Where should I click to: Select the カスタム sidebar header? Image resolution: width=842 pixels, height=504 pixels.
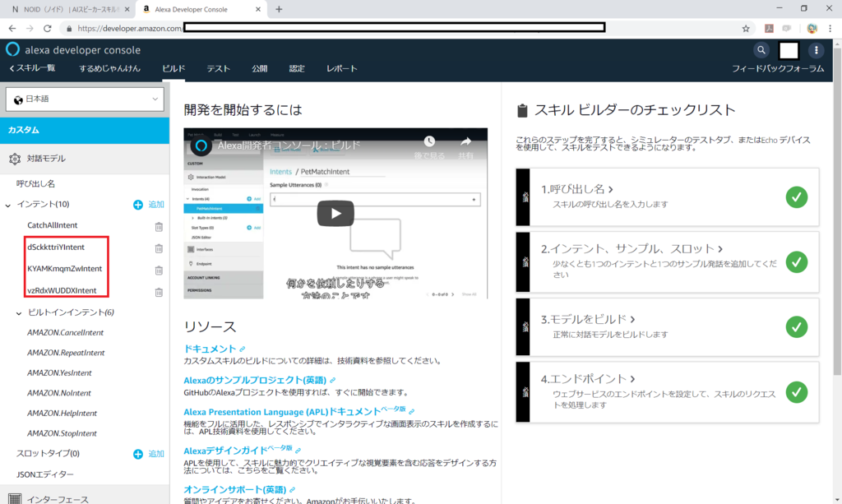pos(85,131)
